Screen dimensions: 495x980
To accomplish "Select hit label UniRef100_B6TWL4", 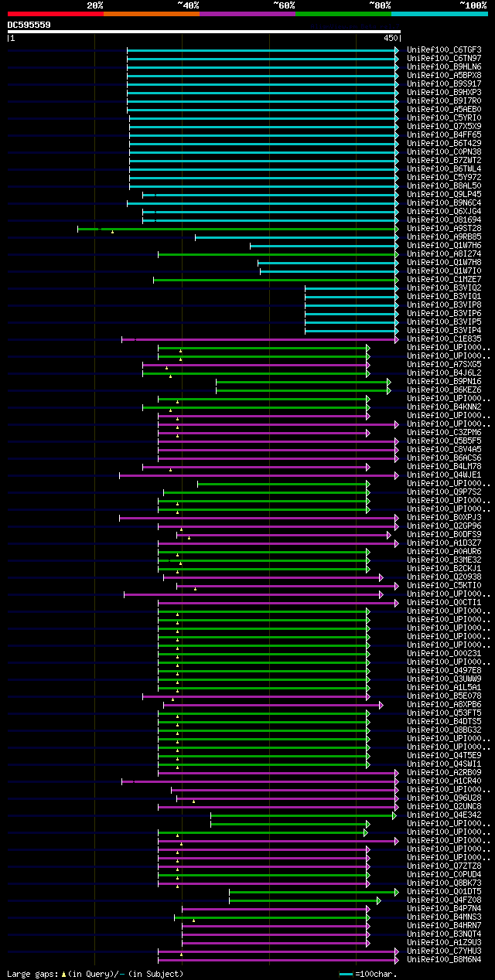I will [444, 169].
